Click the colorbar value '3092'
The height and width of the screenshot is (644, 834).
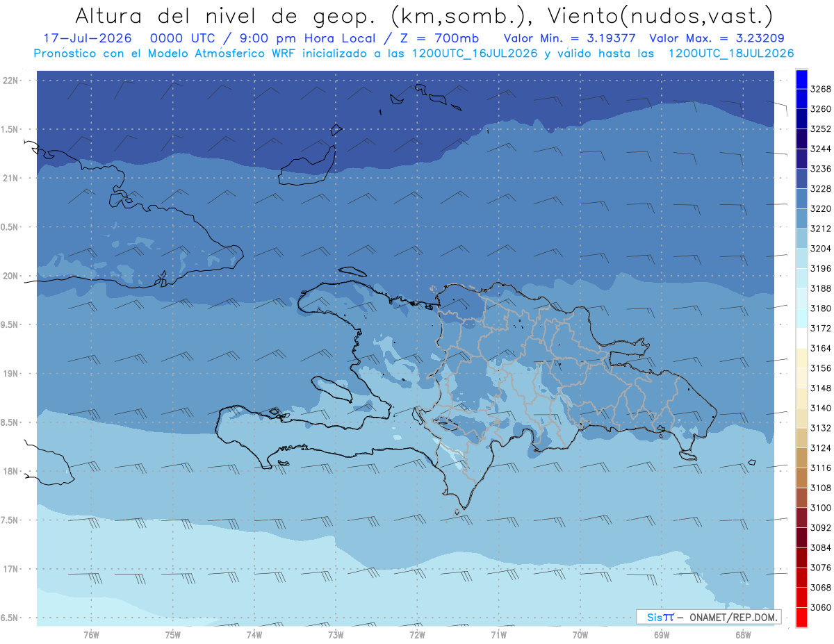point(821,527)
